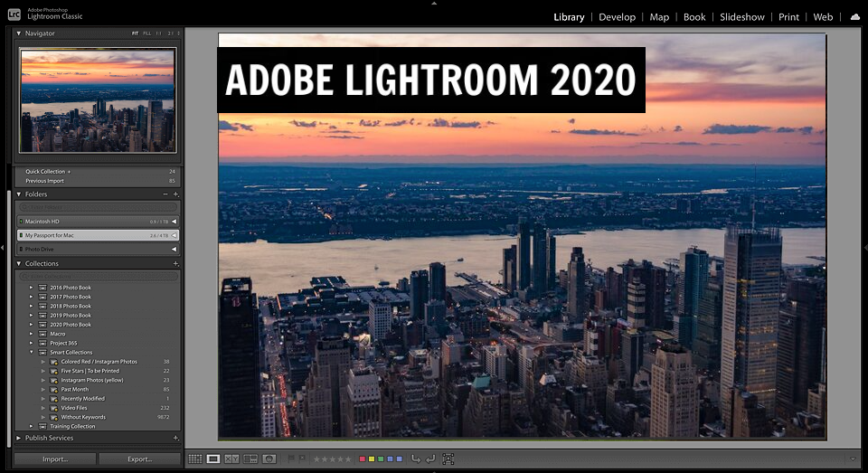Toggle the Rejected flag on photo
This screenshot has width=868, height=473.
click(x=302, y=459)
